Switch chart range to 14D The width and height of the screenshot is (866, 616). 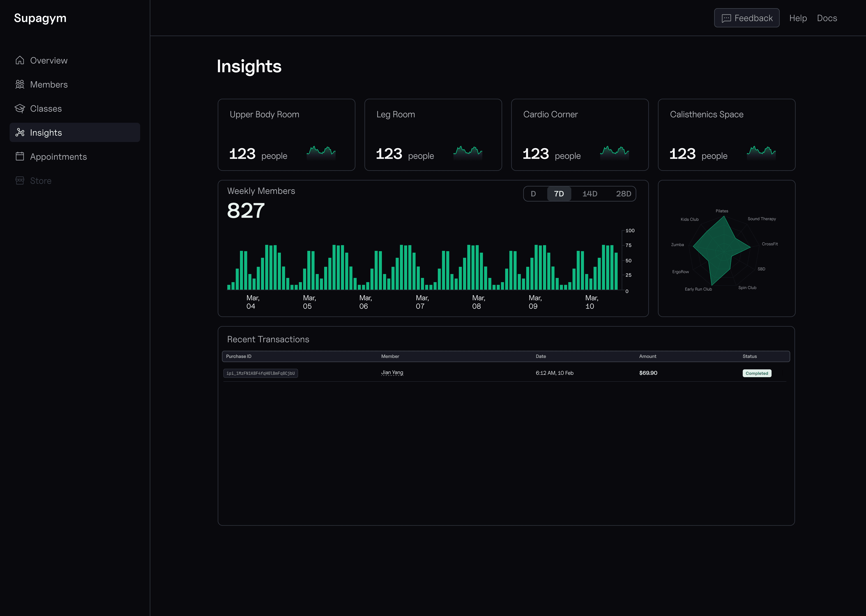590,194
